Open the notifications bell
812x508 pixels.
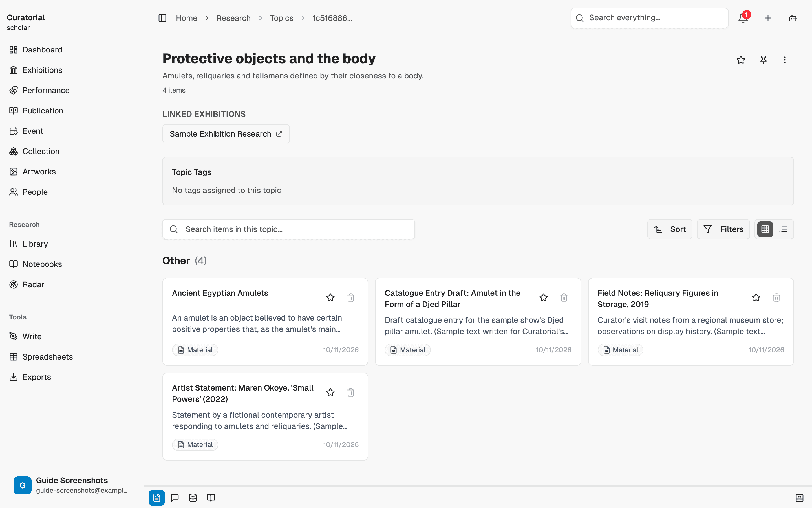click(x=743, y=18)
